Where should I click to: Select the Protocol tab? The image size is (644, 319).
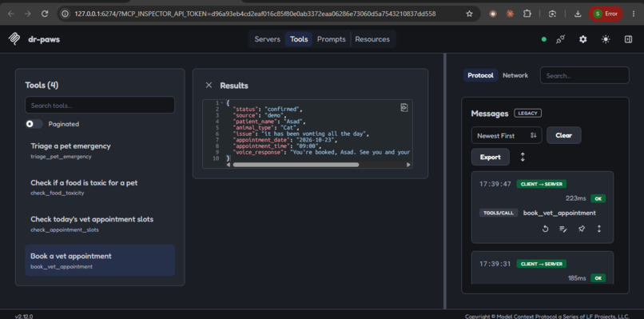point(480,75)
